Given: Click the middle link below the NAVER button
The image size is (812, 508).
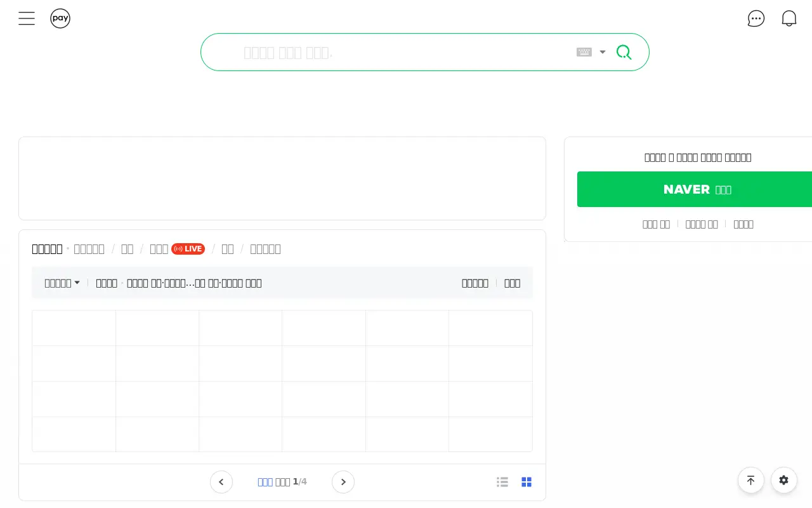Looking at the screenshot, I should pos(702,224).
